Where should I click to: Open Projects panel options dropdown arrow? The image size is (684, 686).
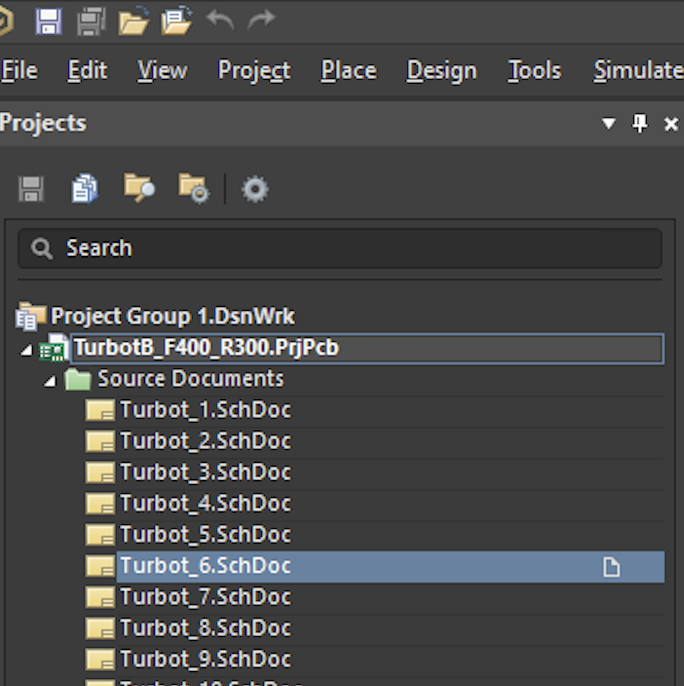[x=609, y=124]
